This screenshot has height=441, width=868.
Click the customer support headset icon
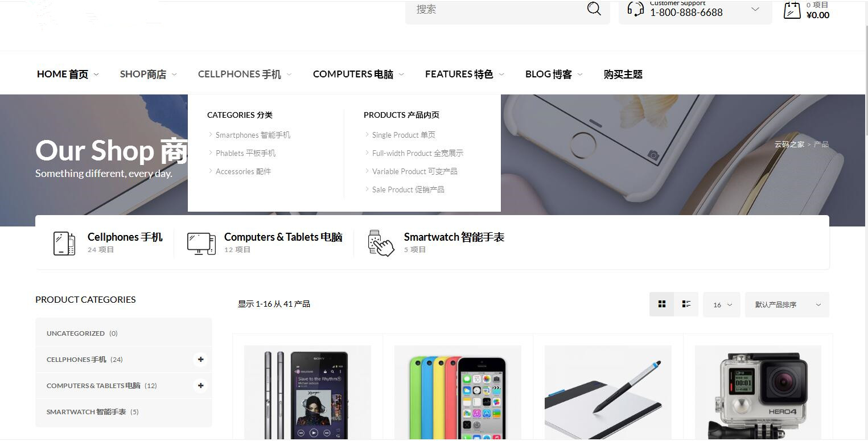[x=635, y=9]
